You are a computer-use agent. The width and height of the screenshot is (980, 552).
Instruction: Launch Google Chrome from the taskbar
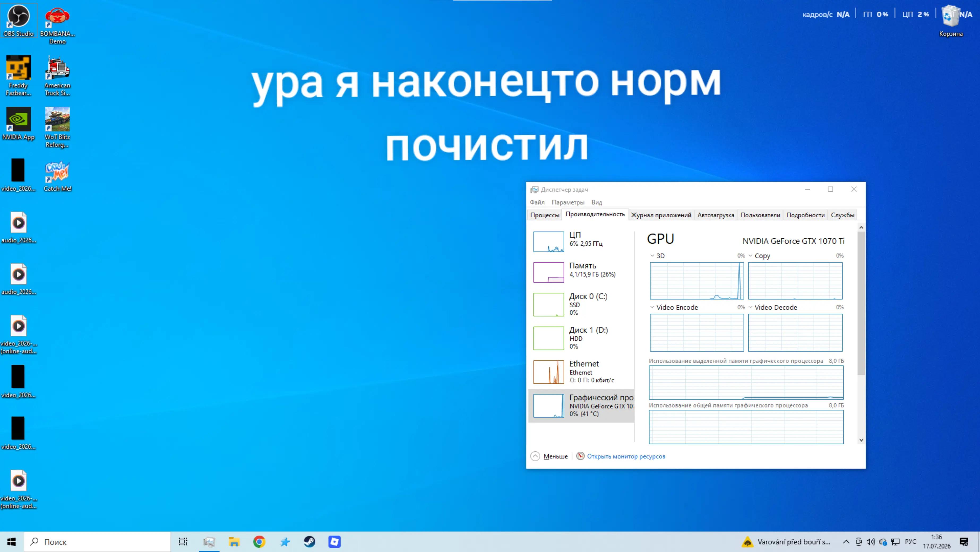[x=259, y=542]
